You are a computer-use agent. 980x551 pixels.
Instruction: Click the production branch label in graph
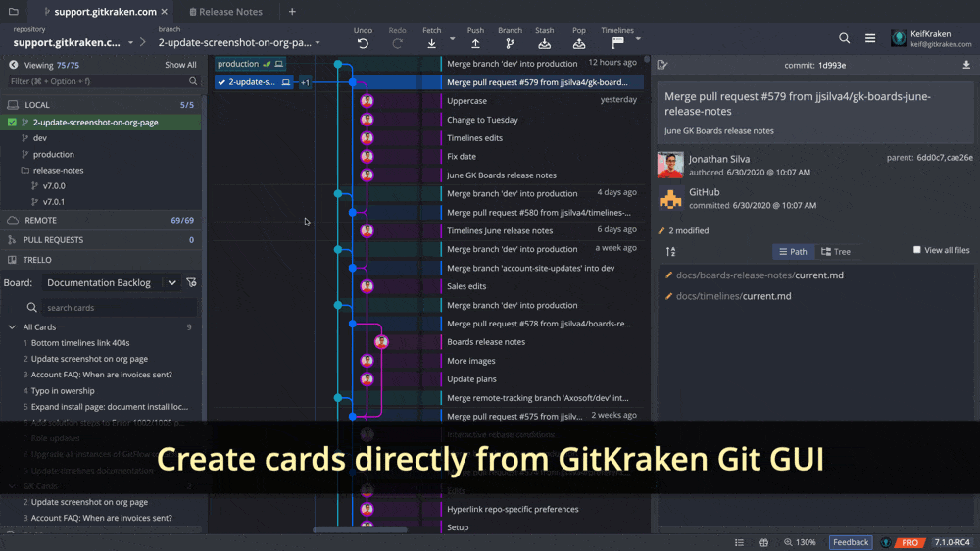[x=249, y=64]
